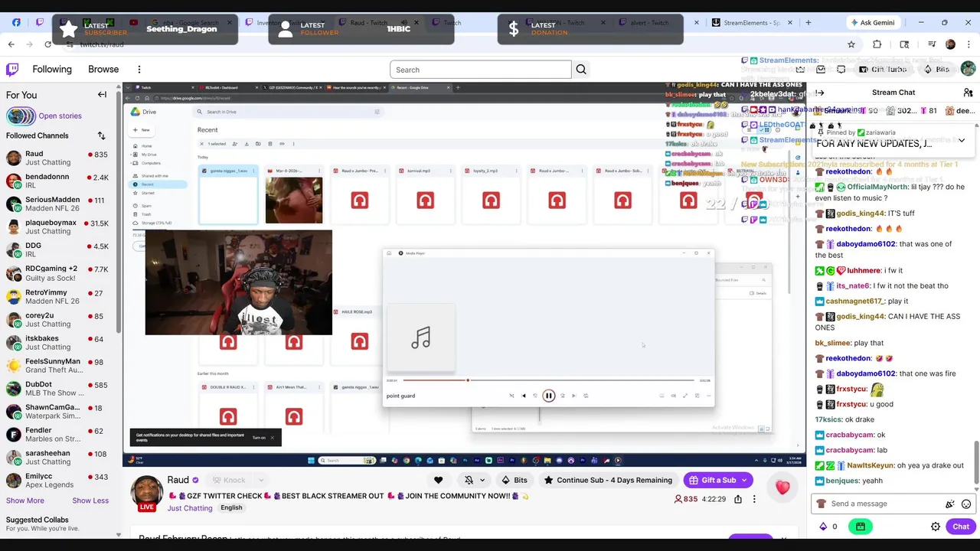
Task: Open the stream's three-dot options menu
Action: tap(754, 499)
